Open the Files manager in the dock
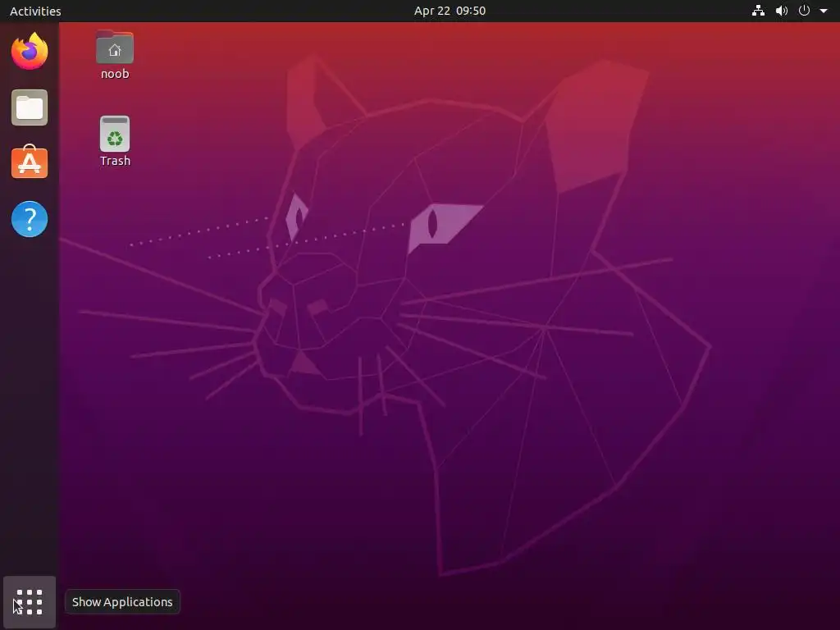Viewport: 840px width, 630px height. tap(30, 107)
